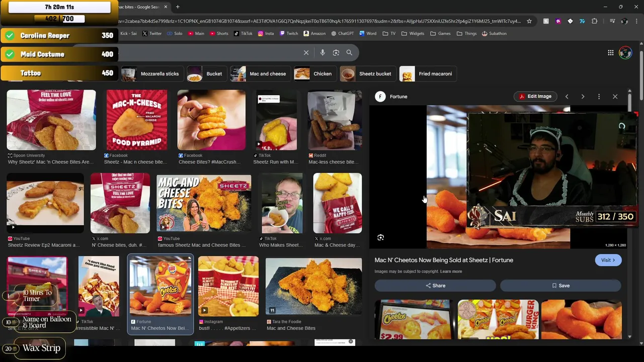Screen dimensions: 644x362
Task: Click the Google search text field
Action: (x=209, y=52)
